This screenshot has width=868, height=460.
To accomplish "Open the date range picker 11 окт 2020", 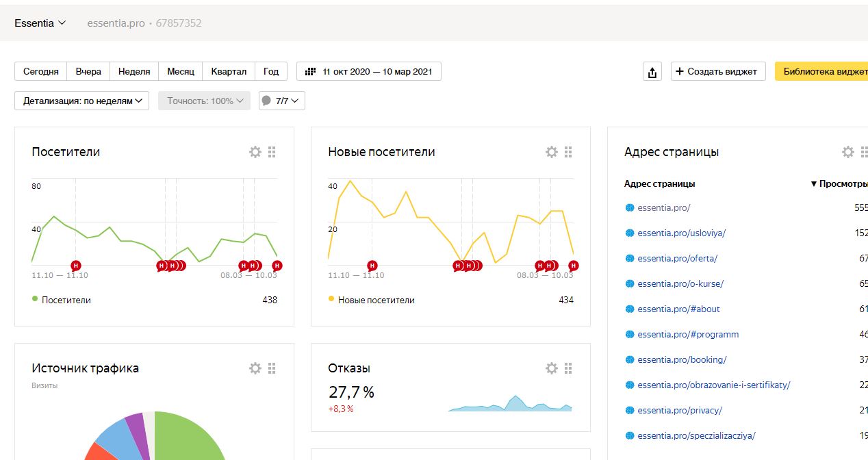I will pos(369,71).
